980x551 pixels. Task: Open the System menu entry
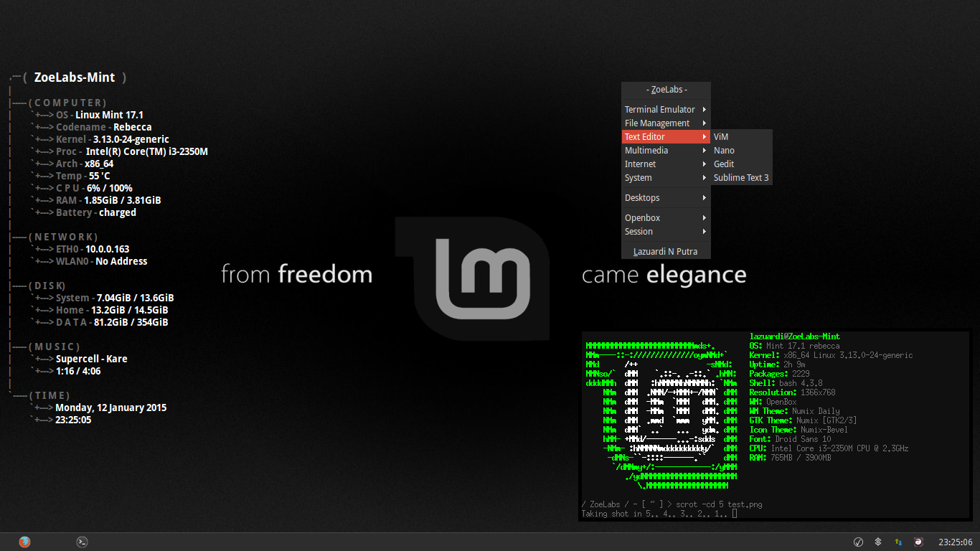pyautogui.click(x=666, y=178)
